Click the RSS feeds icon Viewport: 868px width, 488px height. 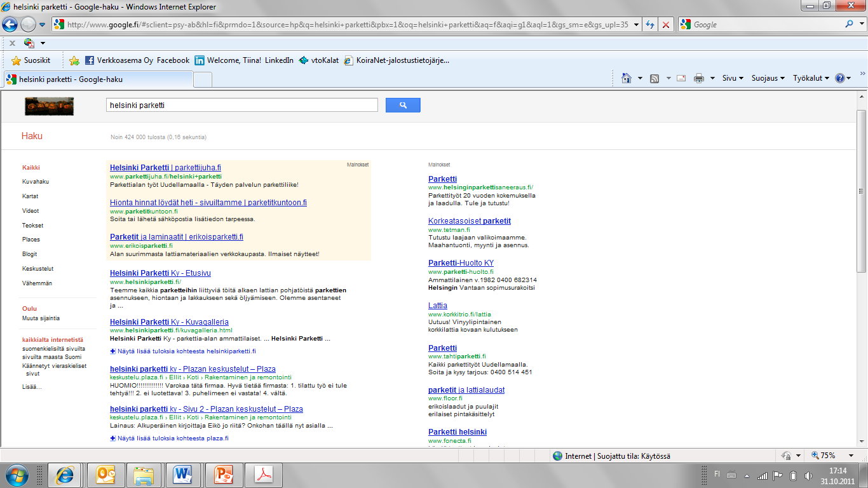pos(654,78)
